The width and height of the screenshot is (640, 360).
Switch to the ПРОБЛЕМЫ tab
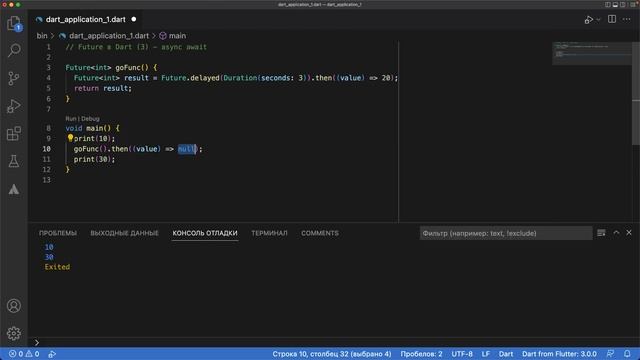coord(58,233)
